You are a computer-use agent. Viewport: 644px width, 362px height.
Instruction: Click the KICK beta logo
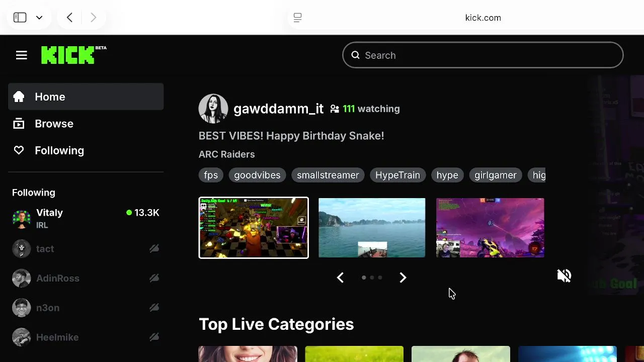[73, 55]
